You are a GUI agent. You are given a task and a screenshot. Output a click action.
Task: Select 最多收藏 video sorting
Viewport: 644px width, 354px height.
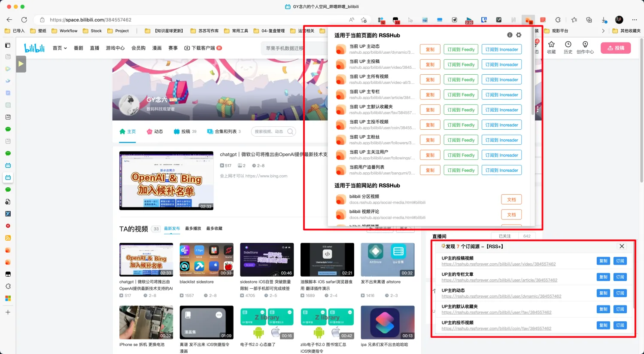pos(214,229)
